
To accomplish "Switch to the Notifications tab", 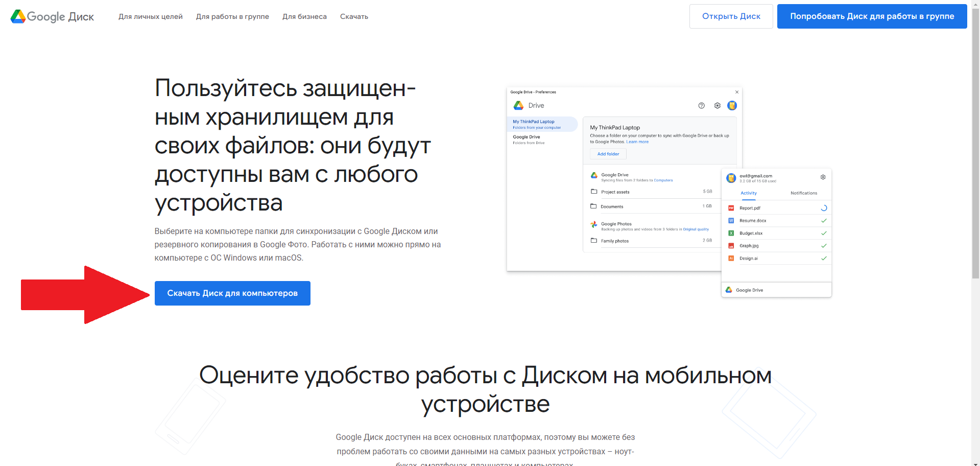I will (803, 193).
